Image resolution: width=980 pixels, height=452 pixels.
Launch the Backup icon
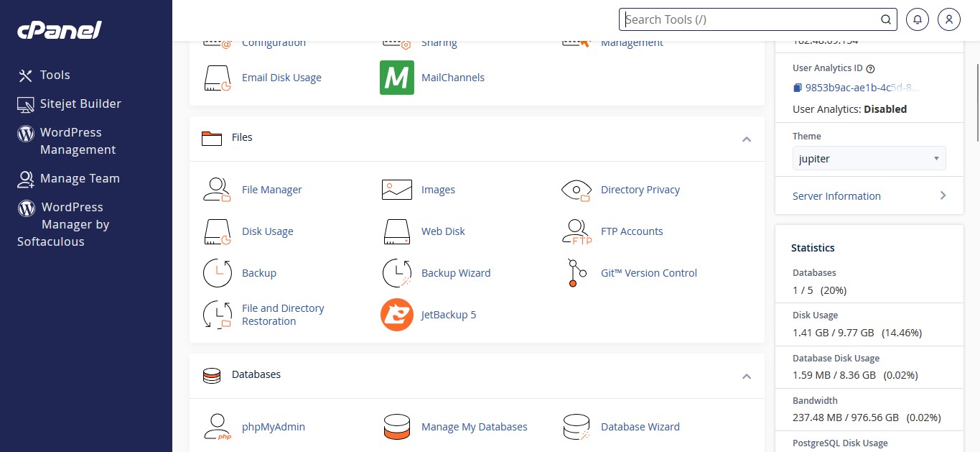tap(217, 273)
